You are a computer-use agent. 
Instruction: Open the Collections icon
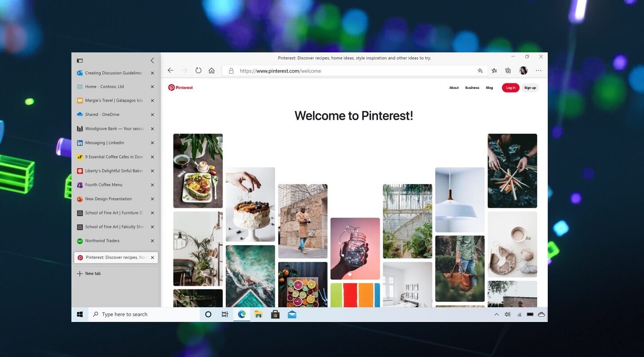click(x=508, y=71)
